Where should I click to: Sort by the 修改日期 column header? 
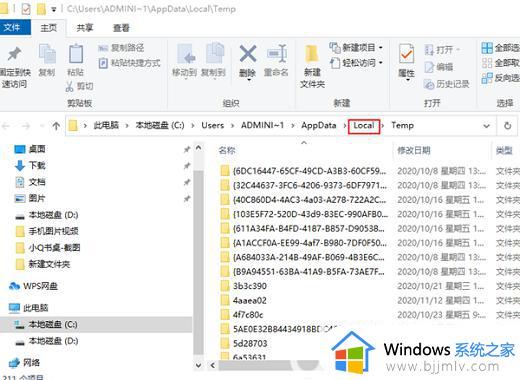414,150
